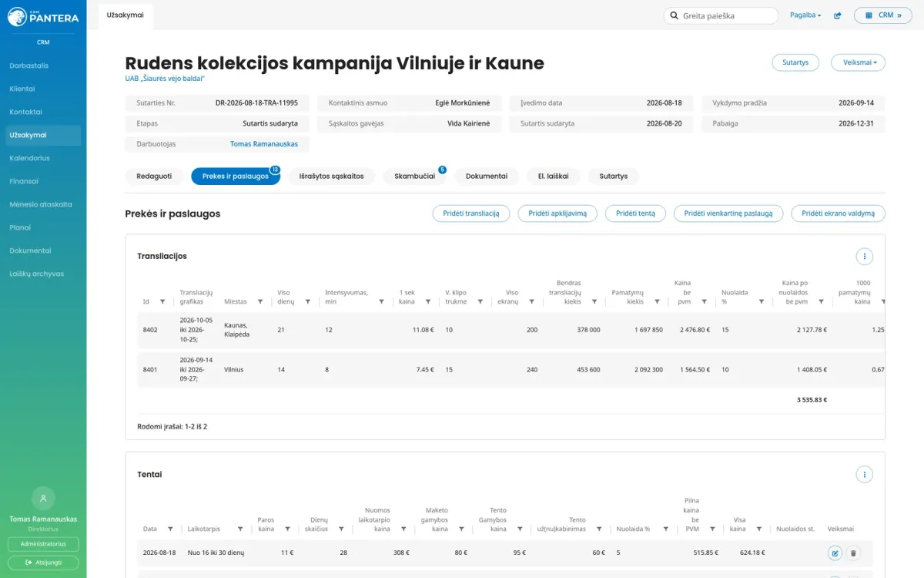Focus the Greita paieška search field
The image size is (924, 578).
point(721,15)
